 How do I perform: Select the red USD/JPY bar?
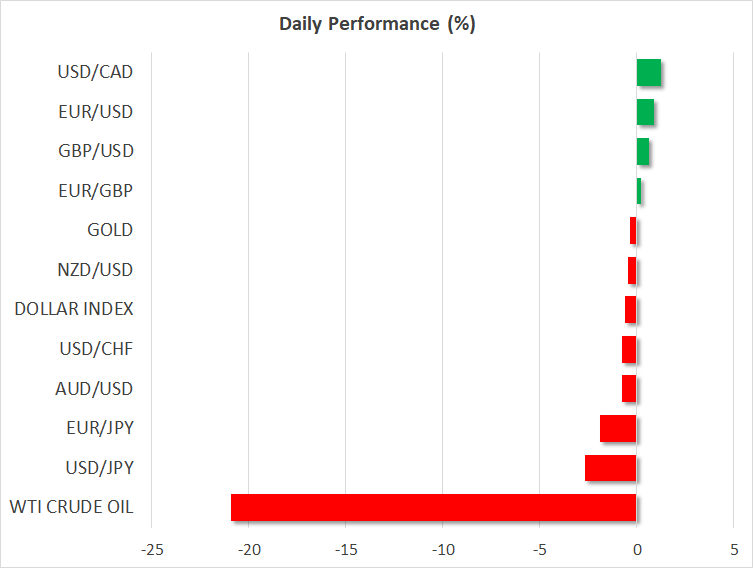tap(610, 467)
